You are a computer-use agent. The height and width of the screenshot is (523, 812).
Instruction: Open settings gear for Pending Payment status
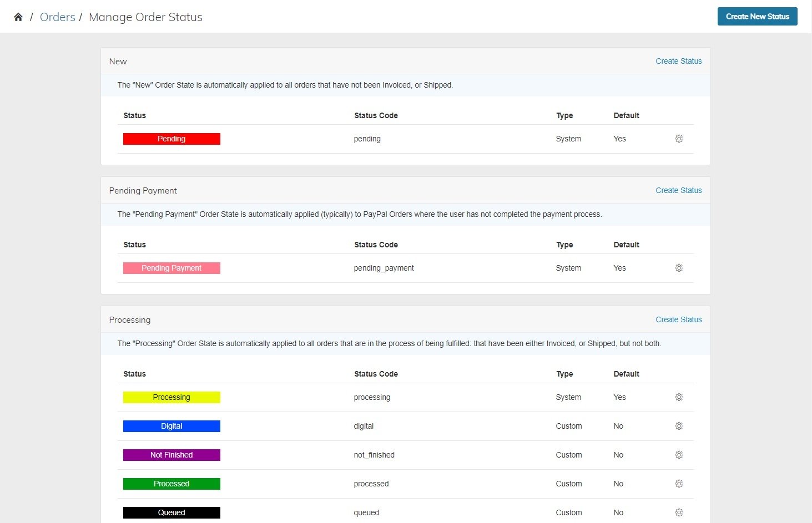coord(679,268)
